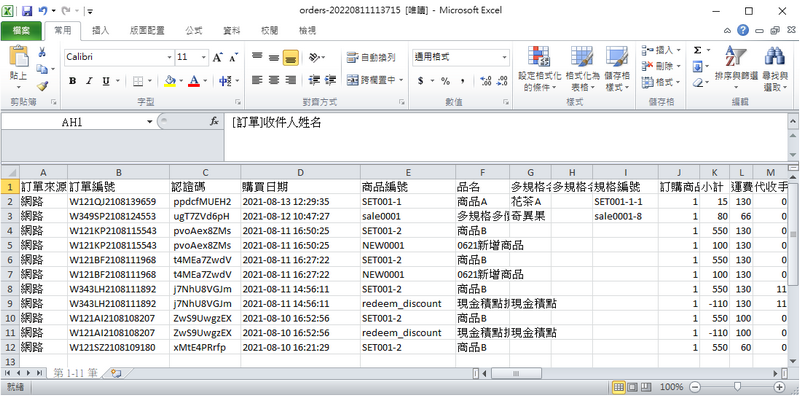Apply percent style format

pyautogui.click(x=445, y=81)
